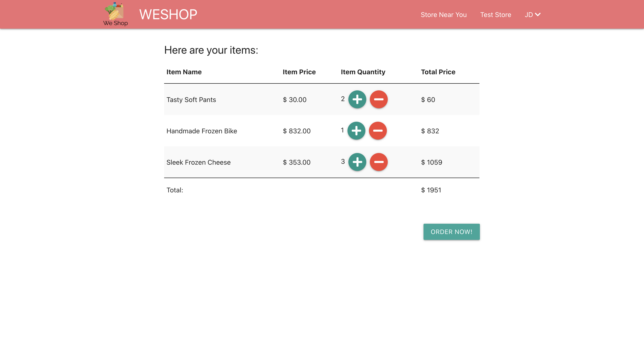Viewport: 644px width, 353px height.
Task: Select the Tasty Soft Pants item name
Action: pyautogui.click(x=191, y=100)
